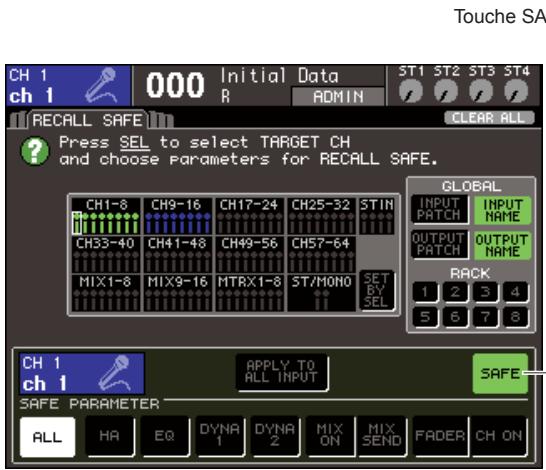The height and width of the screenshot is (470, 546).
Task: Select the CH ON safe parameter
Action: point(499,436)
